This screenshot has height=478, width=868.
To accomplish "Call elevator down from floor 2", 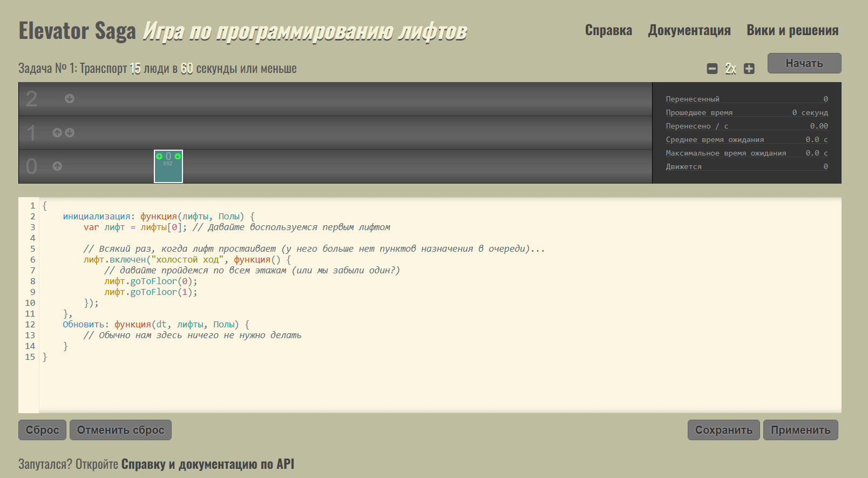I will (70, 99).
